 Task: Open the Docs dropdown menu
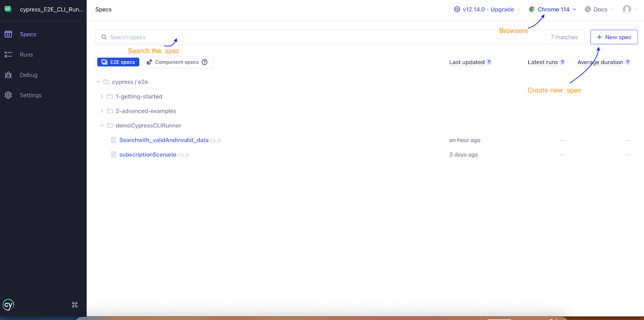[599, 9]
